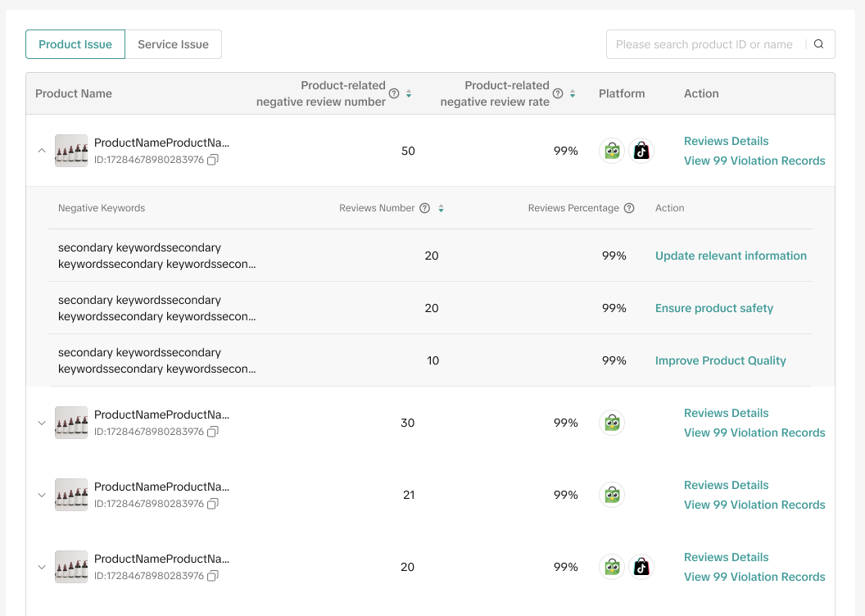Collapse the first expanded product row

(42, 151)
